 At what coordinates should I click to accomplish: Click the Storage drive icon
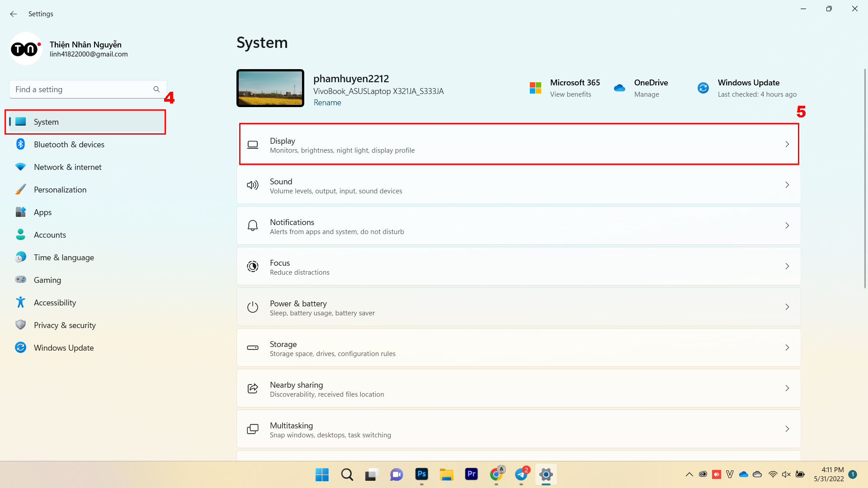(253, 347)
